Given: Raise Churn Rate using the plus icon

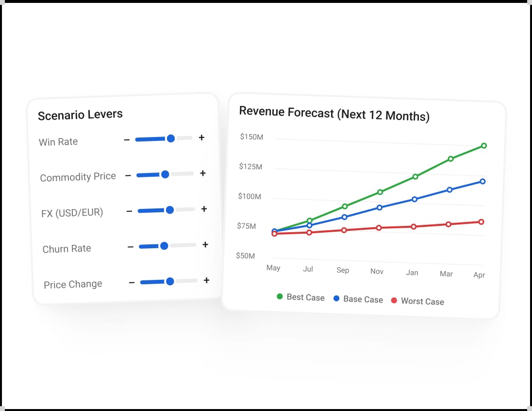Looking at the screenshot, I should click(x=205, y=244).
